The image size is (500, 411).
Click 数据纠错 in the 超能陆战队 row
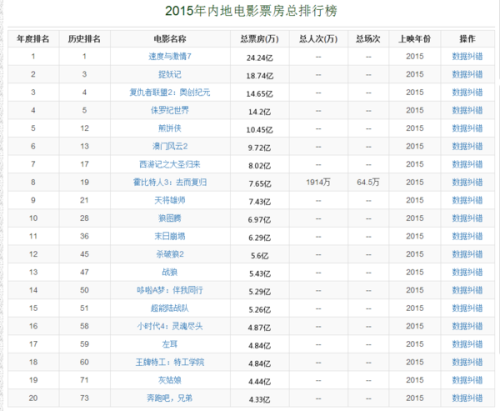[467, 308]
